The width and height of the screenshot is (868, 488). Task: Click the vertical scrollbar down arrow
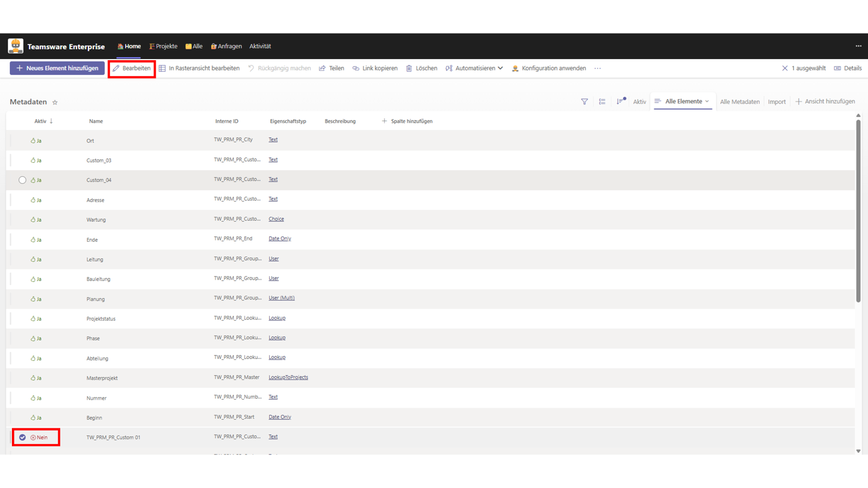(x=858, y=451)
